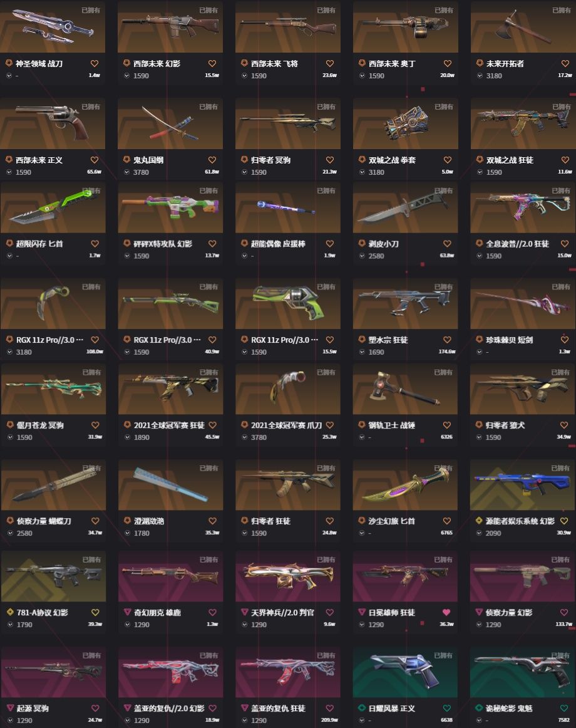
Task: Unfavorite 日冕雄狮 狂徒 via the filled heart
Action: pyautogui.click(x=446, y=612)
